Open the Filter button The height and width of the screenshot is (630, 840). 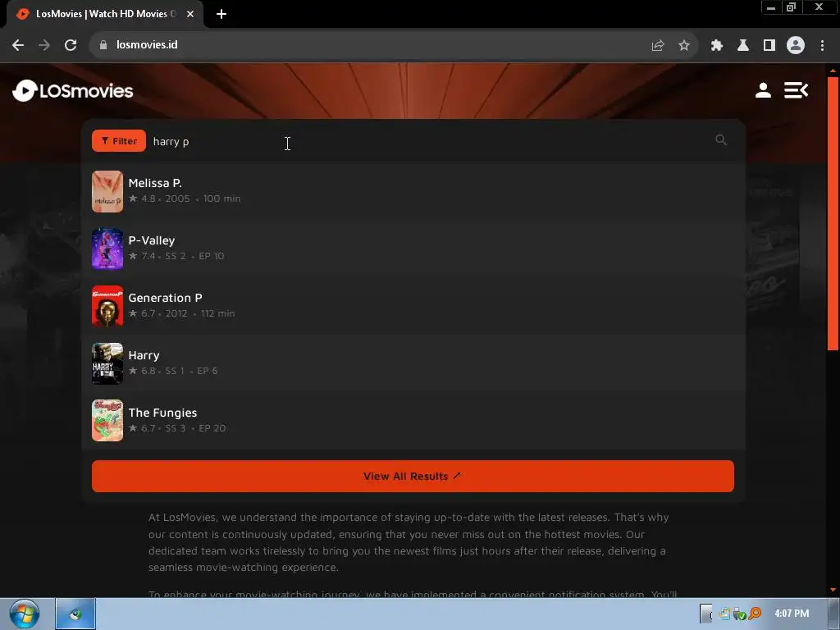point(119,141)
